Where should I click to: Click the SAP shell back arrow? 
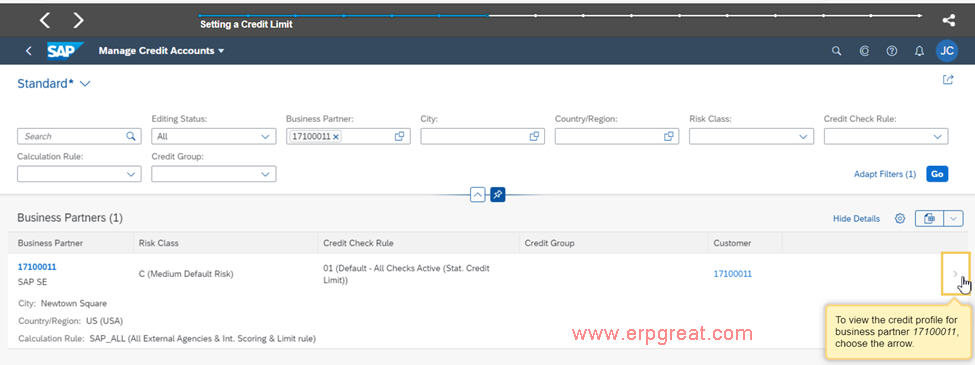tap(28, 51)
